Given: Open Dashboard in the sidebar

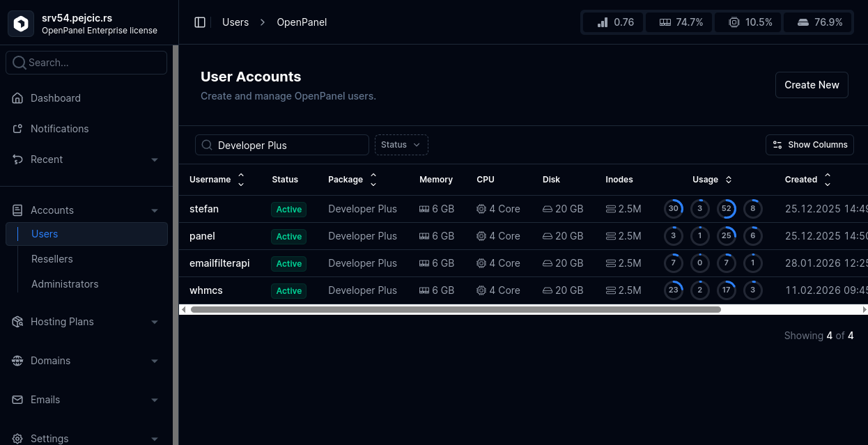Looking at the screenshot, I should coord(56,98).
